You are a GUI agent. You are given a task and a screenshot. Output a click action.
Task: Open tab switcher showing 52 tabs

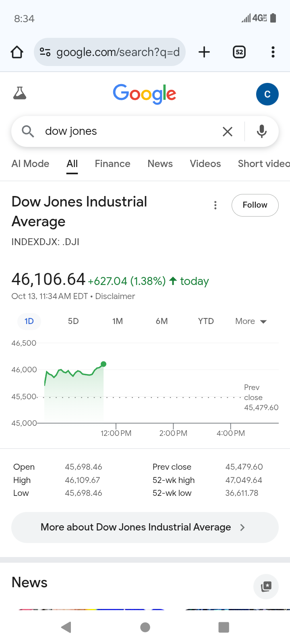tap(239, 52)
